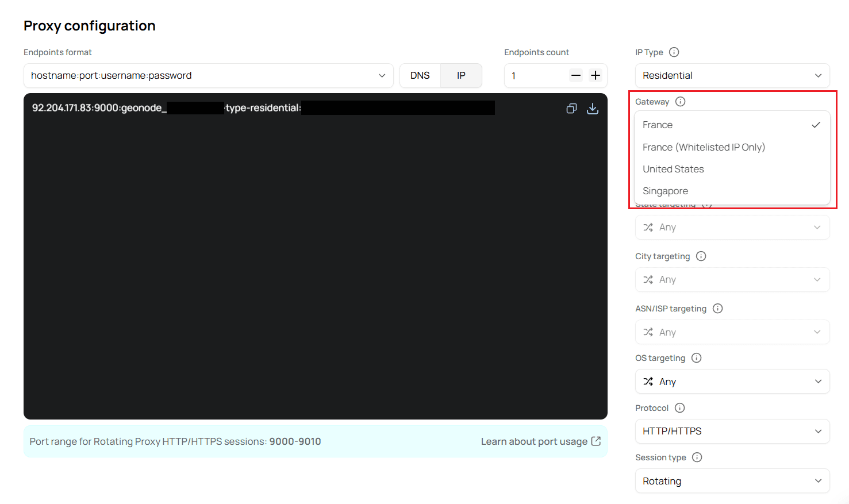This screenshot has height=504, width=849.
Task: Switch endpoint host to IP
Action: 461,75
